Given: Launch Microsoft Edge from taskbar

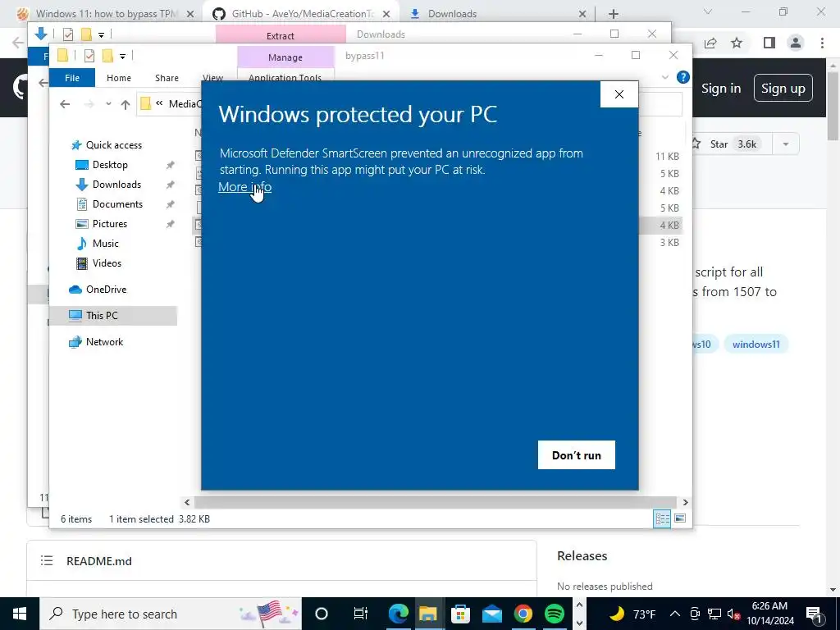Looking at the screenshot, I should (398, 614).
